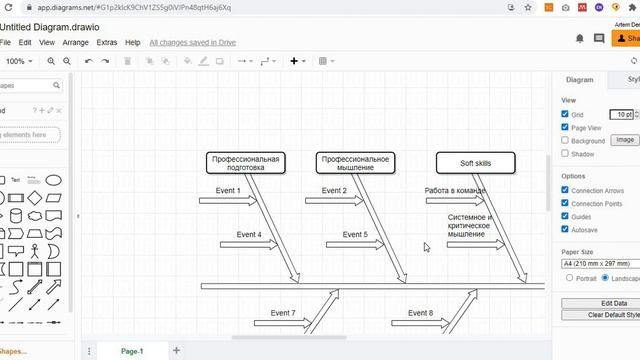Select the cylinder shape in shapes panel

16,216
